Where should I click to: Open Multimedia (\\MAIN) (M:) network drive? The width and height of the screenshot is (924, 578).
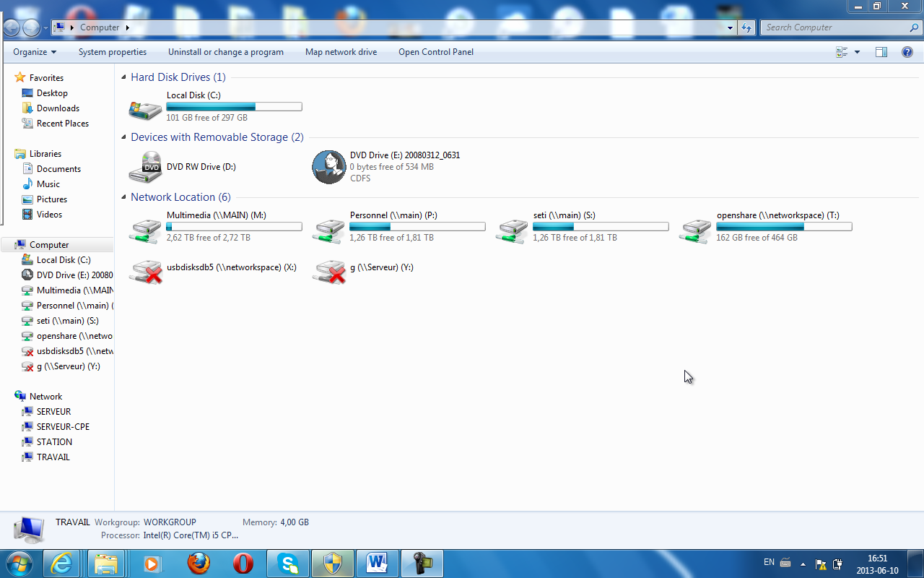[x=145, y=228]
